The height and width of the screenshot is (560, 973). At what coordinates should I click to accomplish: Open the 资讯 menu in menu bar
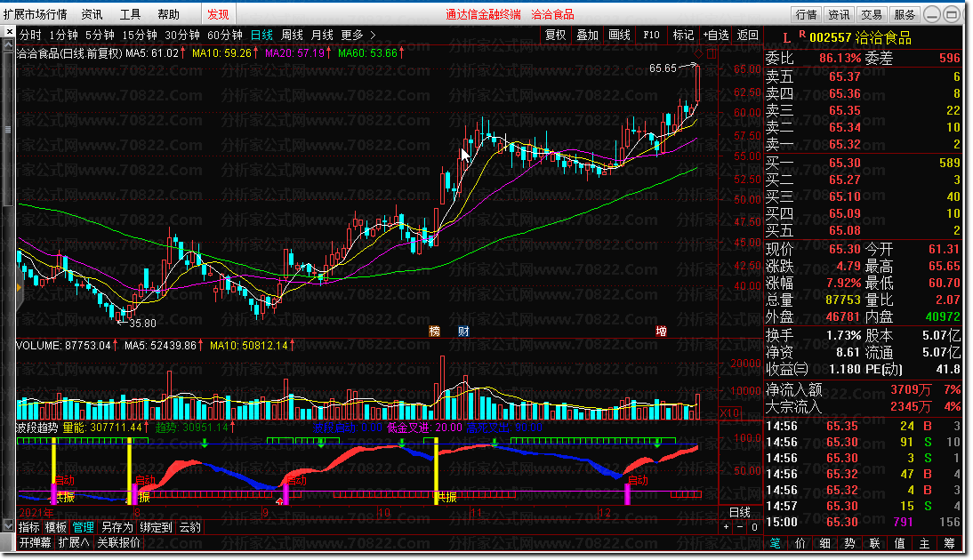click(92, 14)
